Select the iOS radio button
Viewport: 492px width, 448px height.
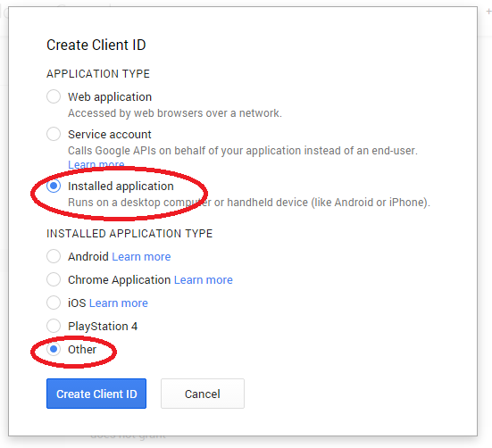pyautogui.click(x=54, y=303)
